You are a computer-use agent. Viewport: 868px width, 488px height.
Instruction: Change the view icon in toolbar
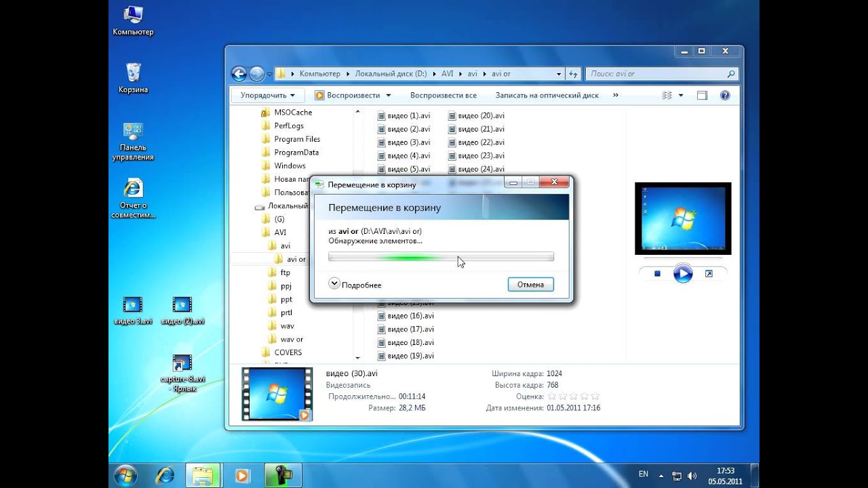click(x=665, y=96)
